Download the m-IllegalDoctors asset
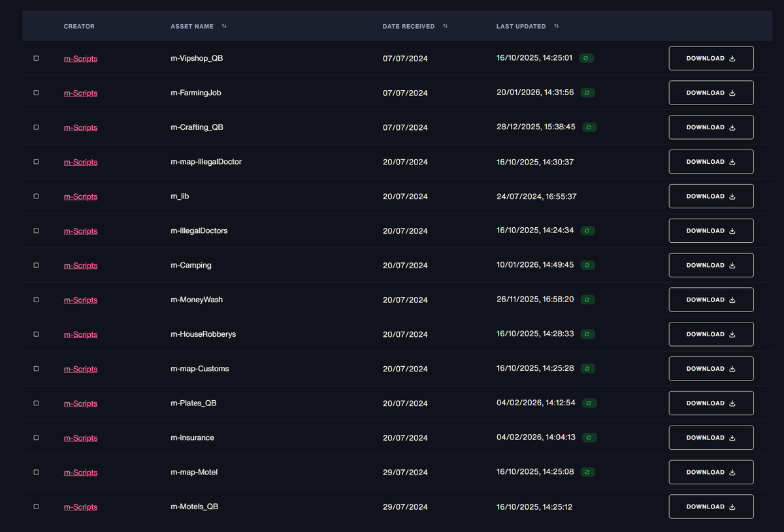 pyautogui.click(x=711, y=230)
